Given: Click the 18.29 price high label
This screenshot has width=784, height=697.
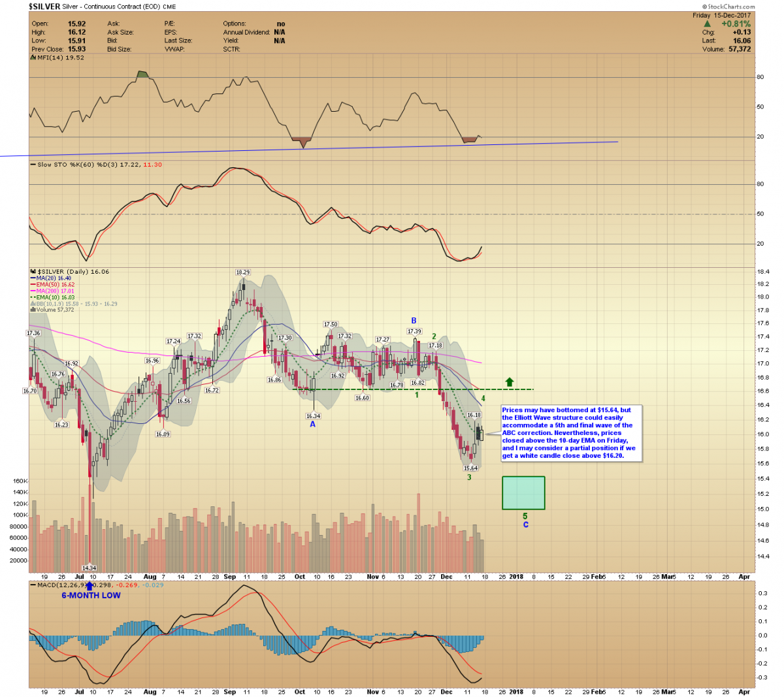Looking at the screenshot, I should coord(242,272).
